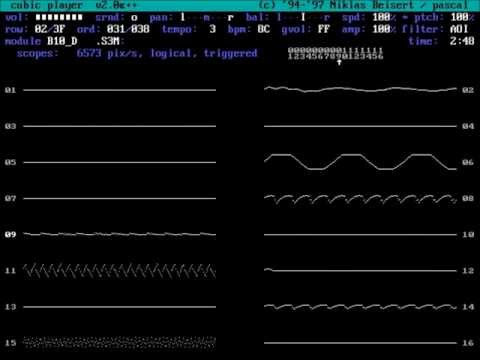Image resolution: width=480 pixels, height=360 pixels.
Task: Click the amp 100% value
Action: pyautogui.click(x=384, y=29)
